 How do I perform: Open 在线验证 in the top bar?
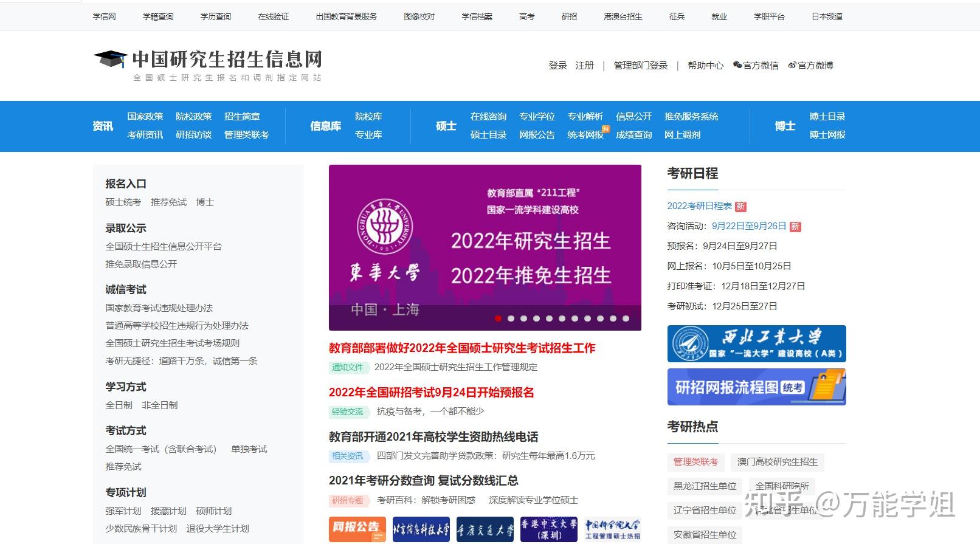coord(274,16)
